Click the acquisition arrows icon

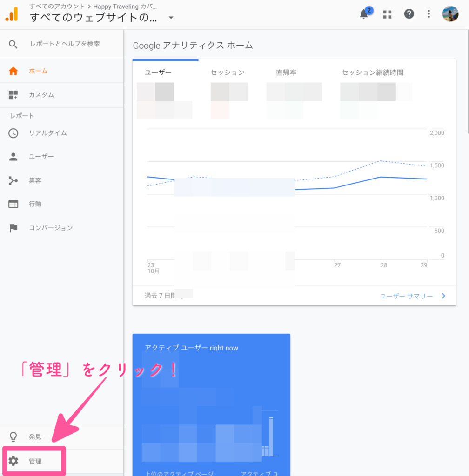(x=13, y=181)
